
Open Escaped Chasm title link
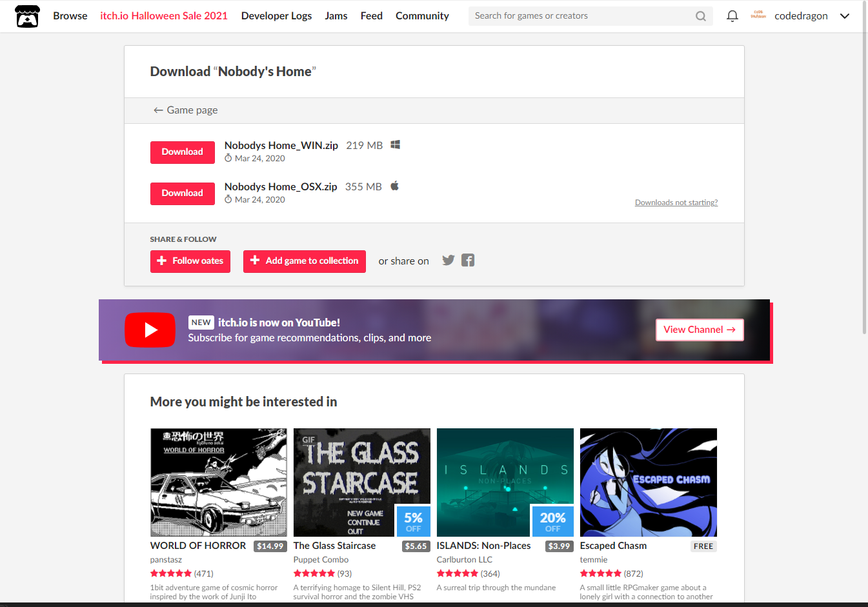click(x=613, y=546)
